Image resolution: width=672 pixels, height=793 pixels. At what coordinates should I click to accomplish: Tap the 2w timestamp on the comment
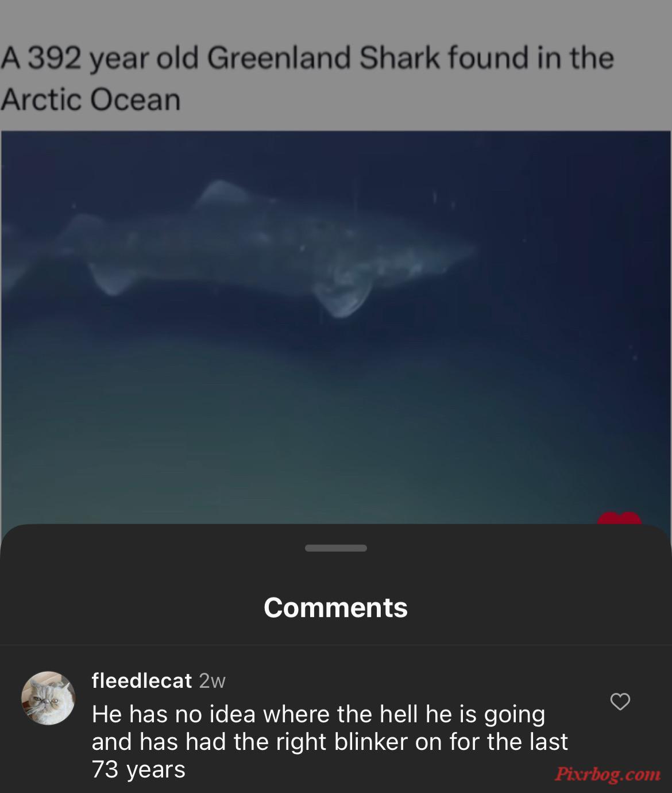click(212, 681)
